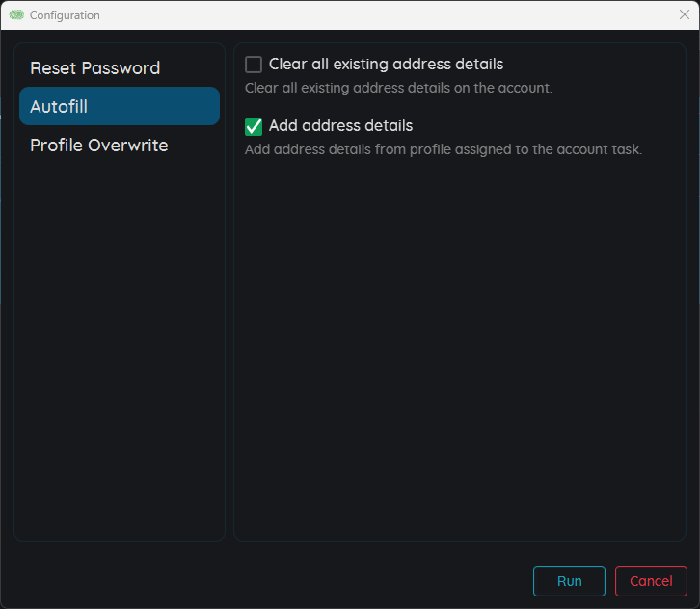Click the description under Clear all existing address
The width and height of the screenshot is (700, 609).
click(398, 88)
